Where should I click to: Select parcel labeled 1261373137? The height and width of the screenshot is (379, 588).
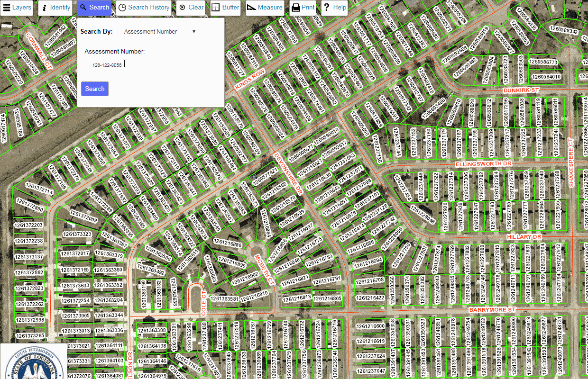click(x=29, y=257)
